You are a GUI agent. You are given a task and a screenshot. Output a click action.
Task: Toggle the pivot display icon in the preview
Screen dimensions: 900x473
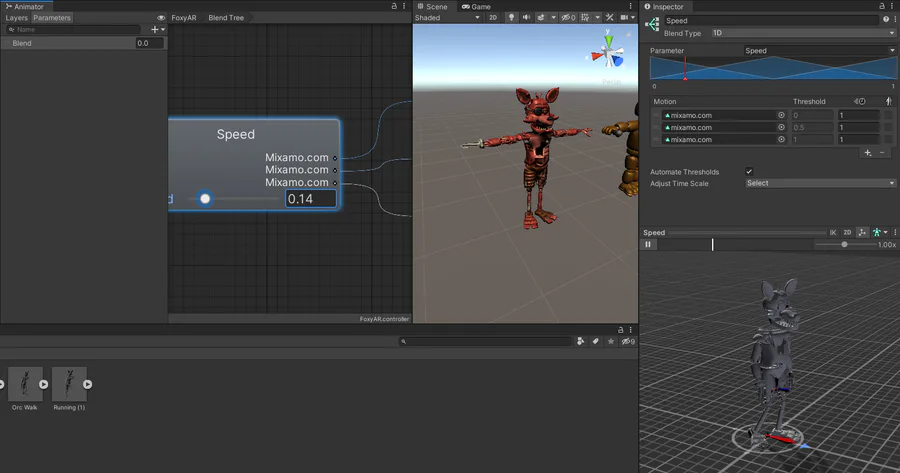click(x=862, y=232)
